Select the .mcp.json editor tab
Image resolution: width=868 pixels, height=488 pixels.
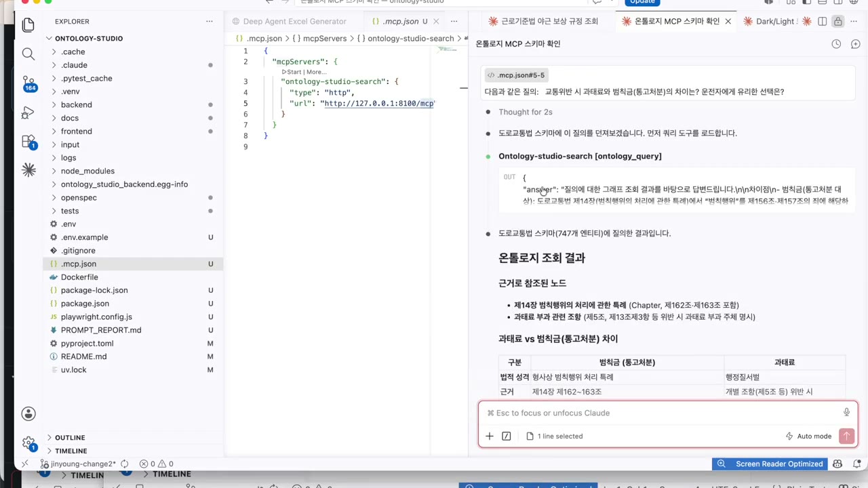point(400,22)
